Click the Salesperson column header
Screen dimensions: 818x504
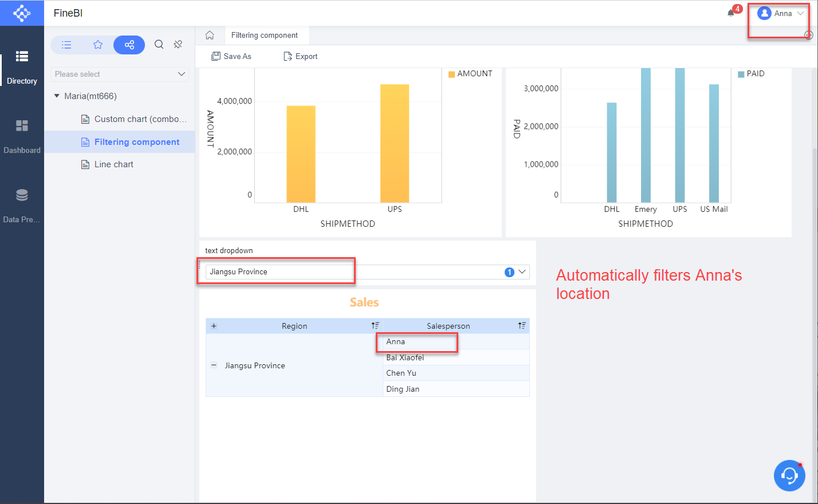448,326
